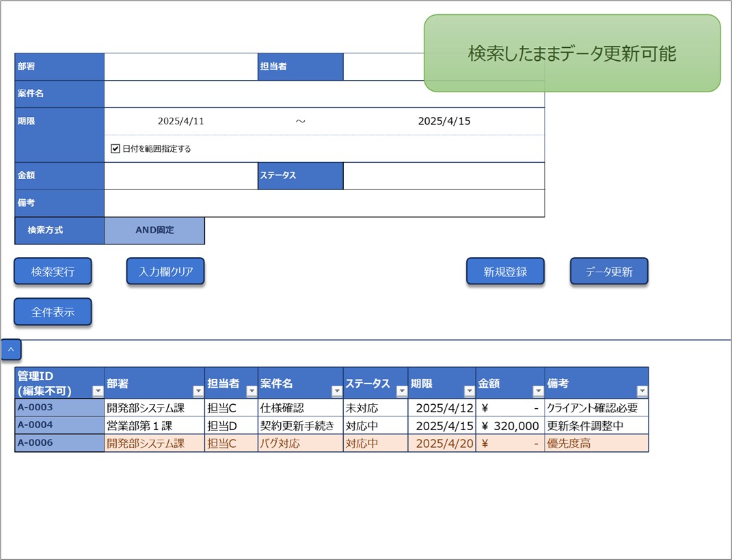Image resolution: width=732 pixels, height=560 pixels.
Task: Open the 金額 column filter dropdown
Action: [538, 391]
